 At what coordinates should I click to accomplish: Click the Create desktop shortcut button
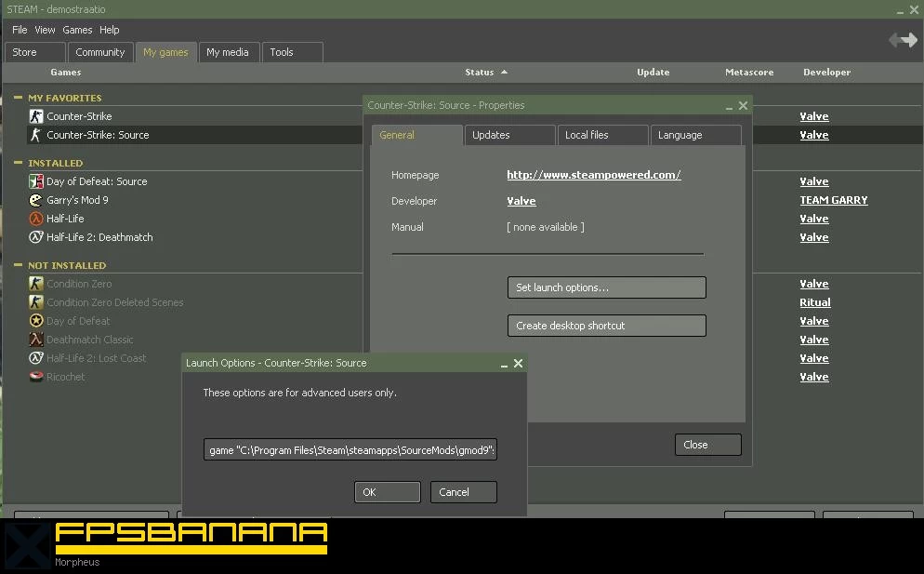click(606, 326)
